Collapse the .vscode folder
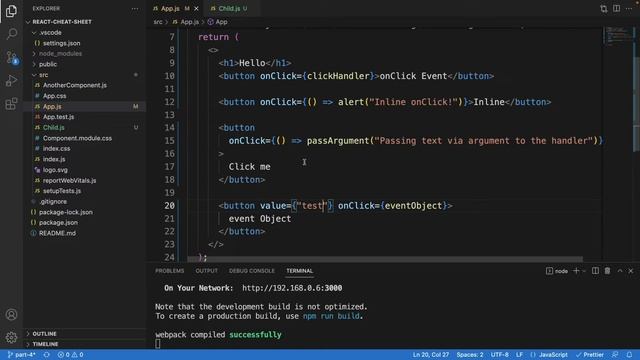 (x=51, y=32)
